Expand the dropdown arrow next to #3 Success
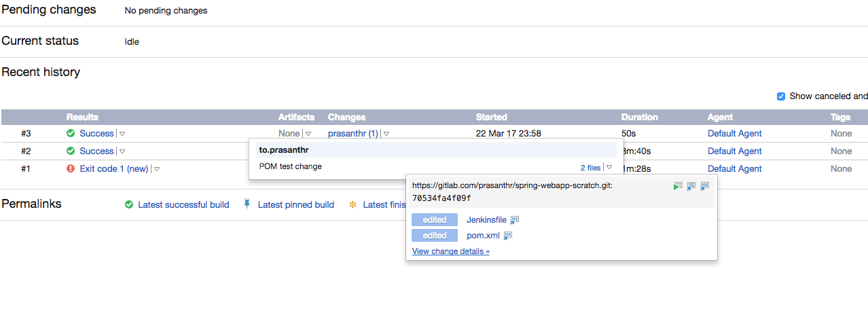 coord(123,134)
